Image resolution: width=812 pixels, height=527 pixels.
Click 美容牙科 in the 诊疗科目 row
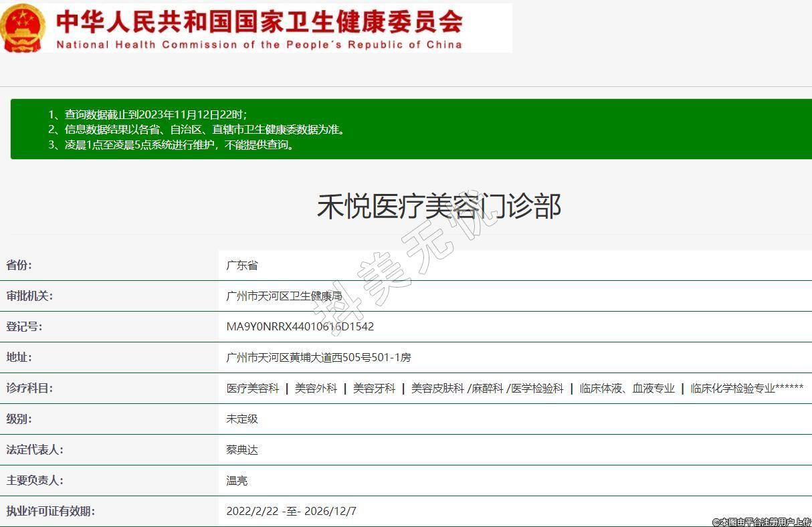[374, 389]
